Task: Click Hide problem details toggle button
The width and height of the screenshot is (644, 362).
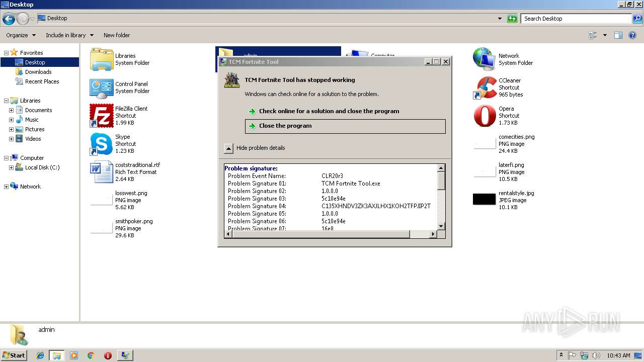Action: [228, 148]
